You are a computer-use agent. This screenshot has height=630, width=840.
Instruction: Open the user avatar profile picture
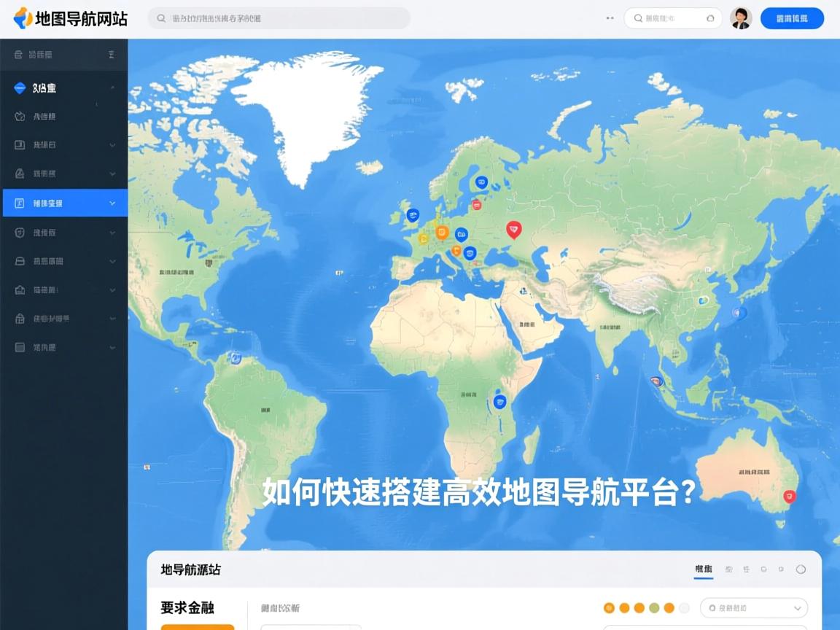[740, 18]
